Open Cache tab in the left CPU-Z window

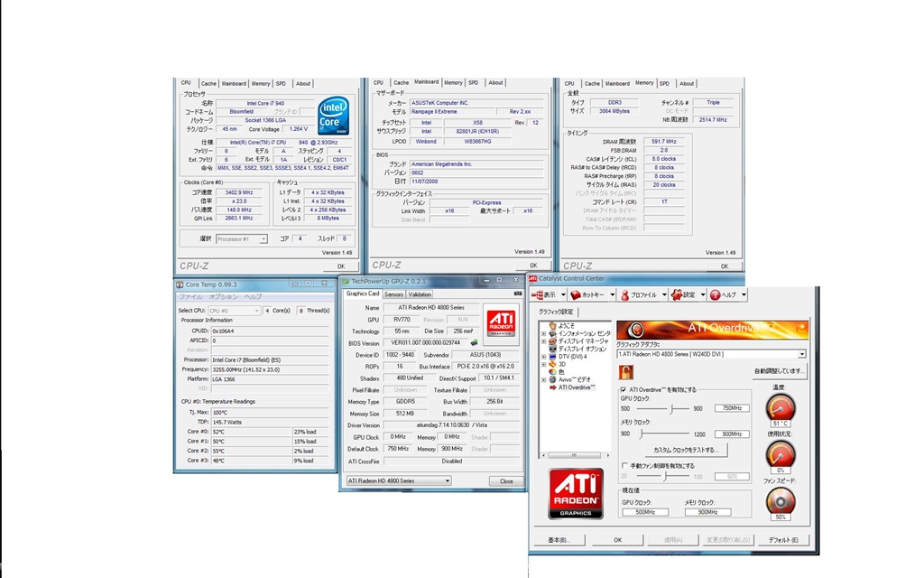[208, 84]
